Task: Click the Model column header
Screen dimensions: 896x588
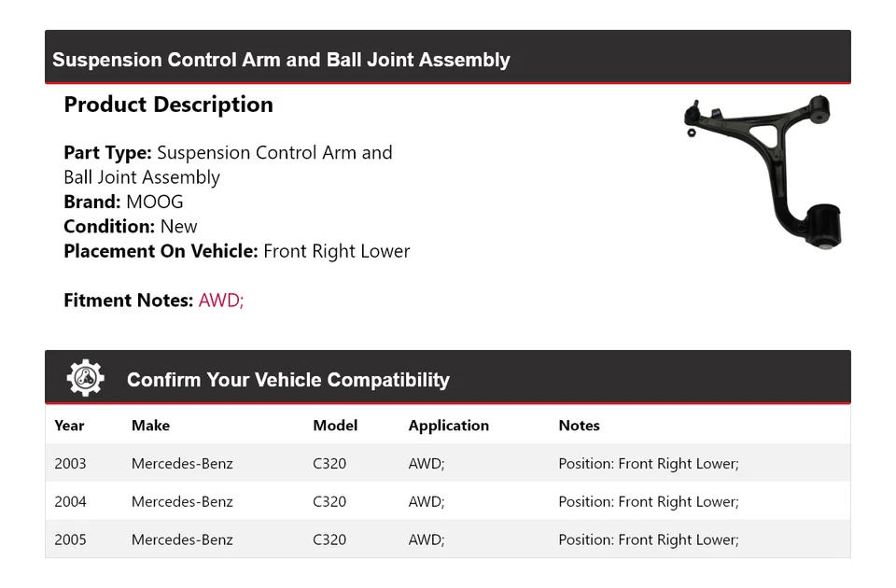Action: 335,426
